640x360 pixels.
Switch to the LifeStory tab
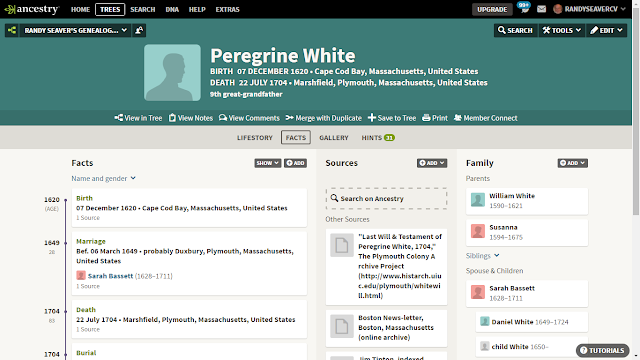tap(255, 138)
